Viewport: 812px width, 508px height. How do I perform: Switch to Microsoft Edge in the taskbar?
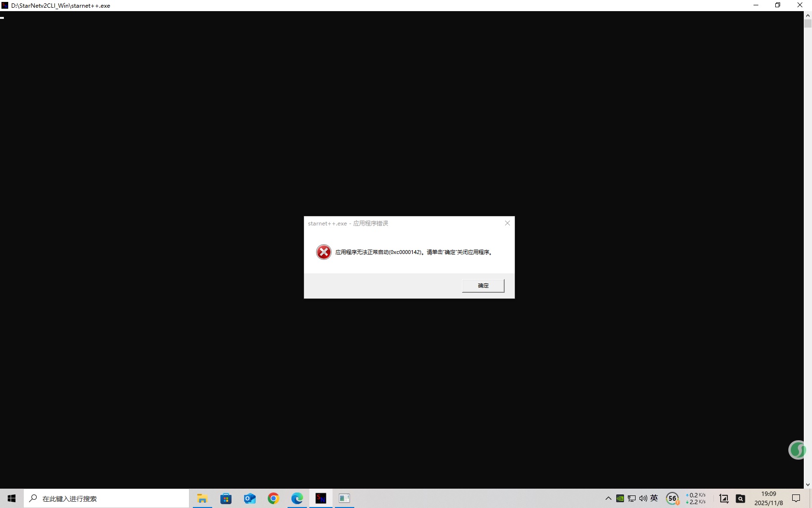pyautogui.click(x=297, y=498)
